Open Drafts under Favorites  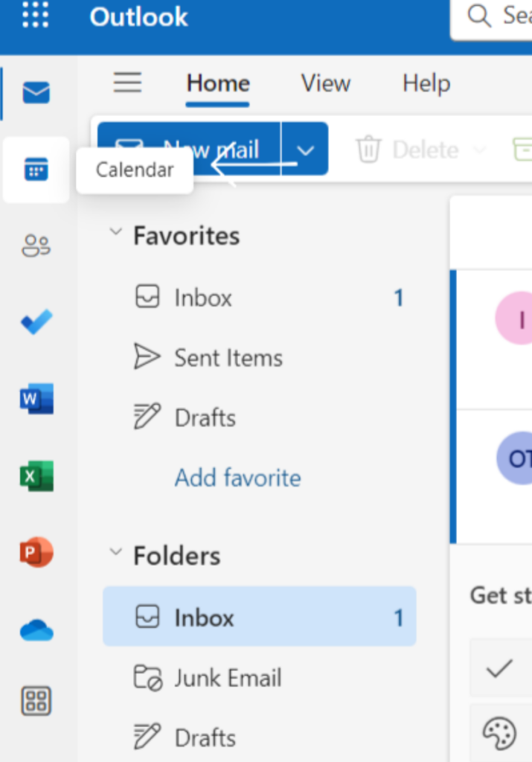pos(260,417)
